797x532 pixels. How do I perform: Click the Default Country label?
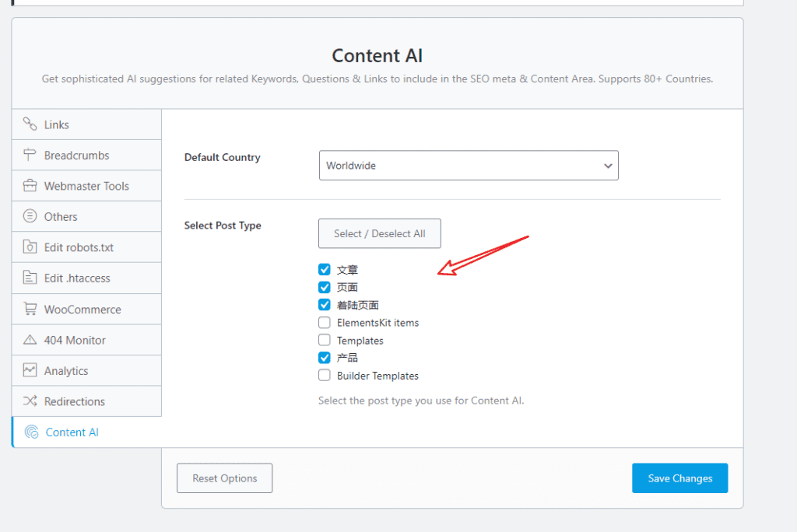click(x=222, y=158)
